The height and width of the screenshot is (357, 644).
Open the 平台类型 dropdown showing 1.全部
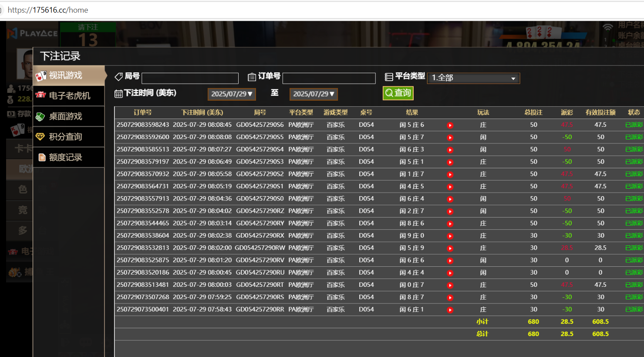tap(473, 78)
